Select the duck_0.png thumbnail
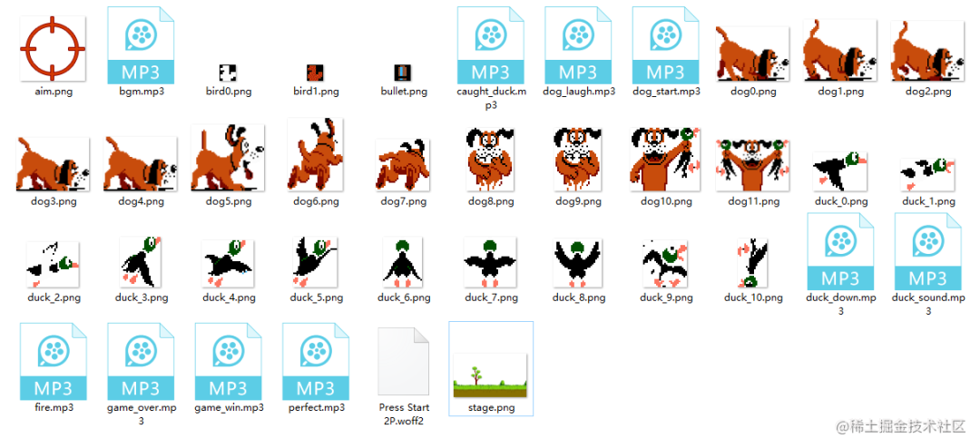Image resolution: width=980 pixels, height=448 pixels. pos(840,170)
